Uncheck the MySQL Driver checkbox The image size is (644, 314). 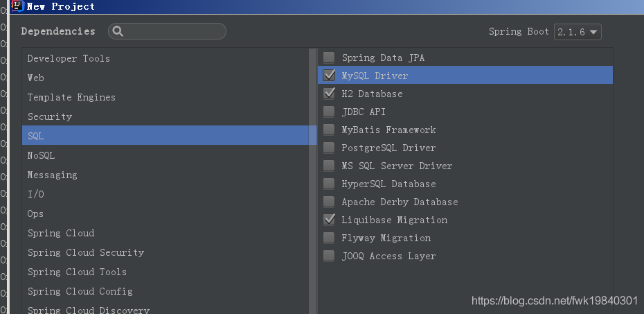(328, 76)
